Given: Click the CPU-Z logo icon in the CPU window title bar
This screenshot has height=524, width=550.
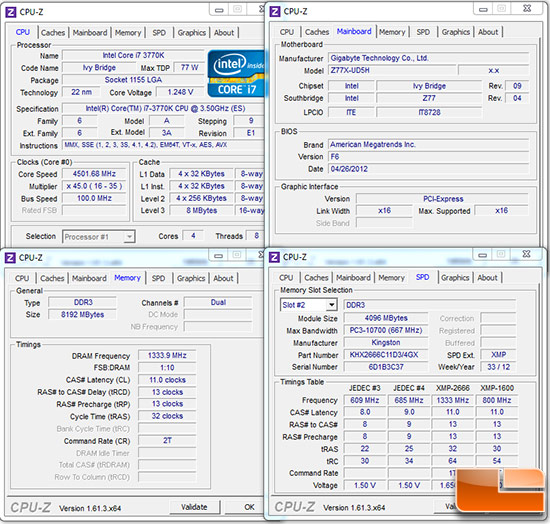Looking at the screenshot, I should pos(11,12).
